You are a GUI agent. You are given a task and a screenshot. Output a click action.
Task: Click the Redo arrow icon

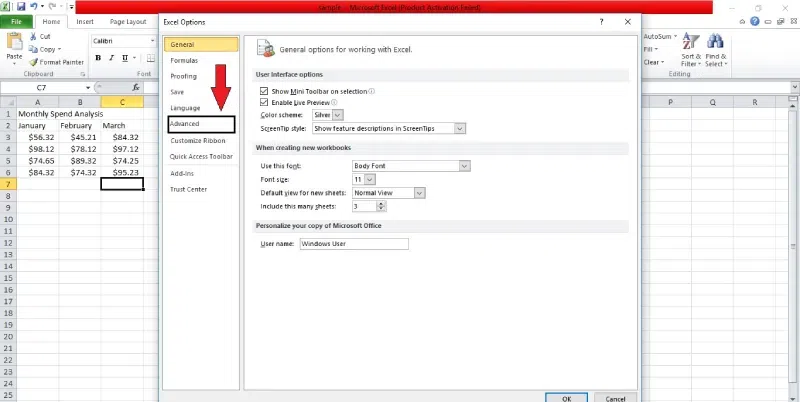(x=52, y=7)
